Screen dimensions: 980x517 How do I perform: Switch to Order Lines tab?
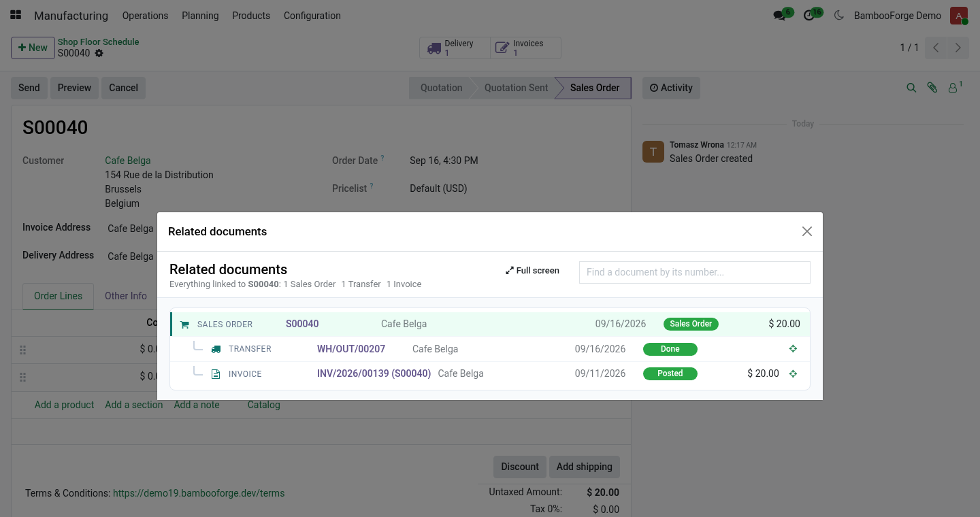59,296
